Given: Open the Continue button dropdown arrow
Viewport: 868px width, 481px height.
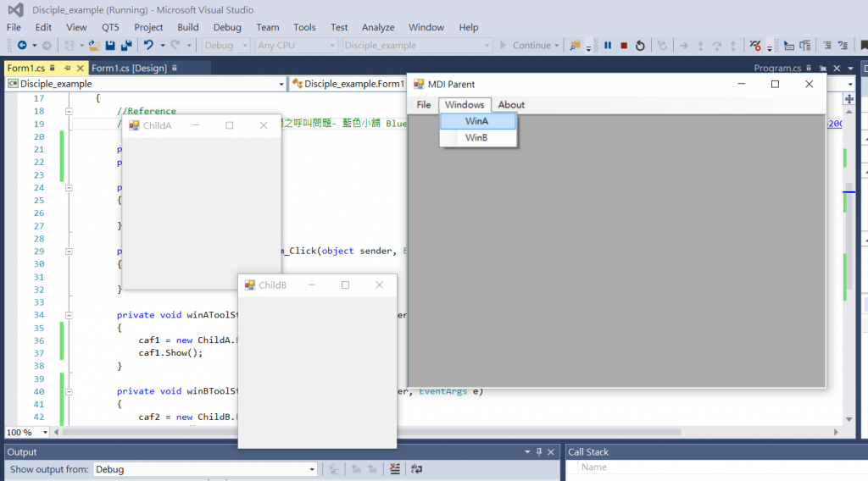Looking at the screenshot, I should [557, 46].
